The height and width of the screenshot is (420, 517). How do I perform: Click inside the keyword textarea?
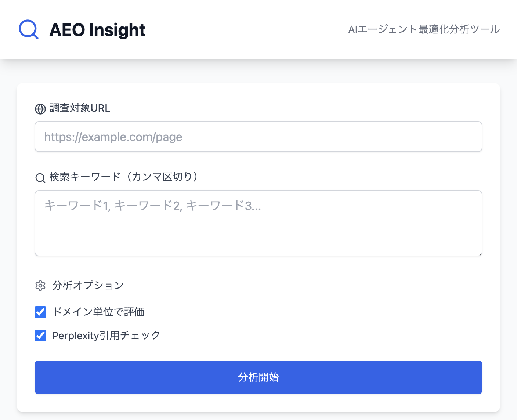[258, 223]
